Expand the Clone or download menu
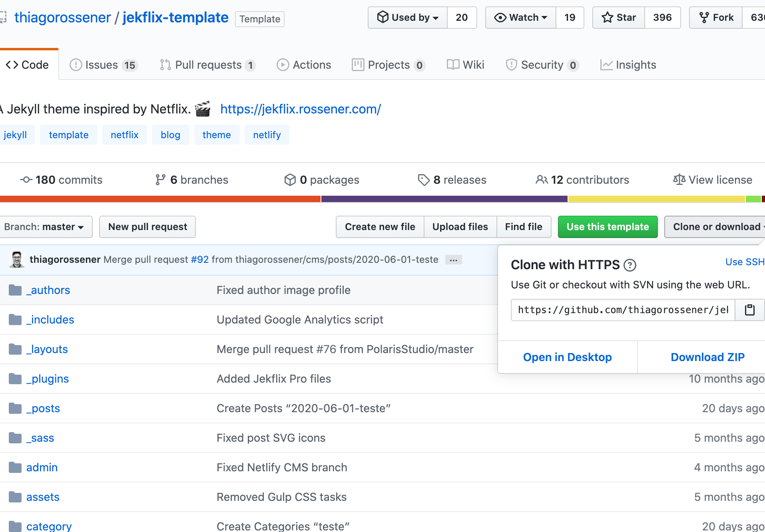This screenshot has width=765, height=532. pyautogui.click(x=715, y=226)
